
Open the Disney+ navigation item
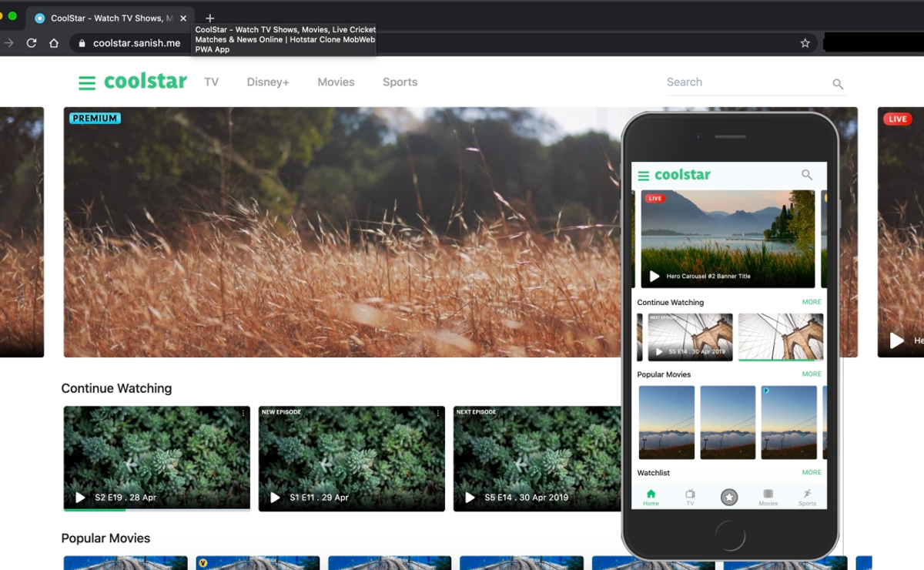[x=268, y=82]
